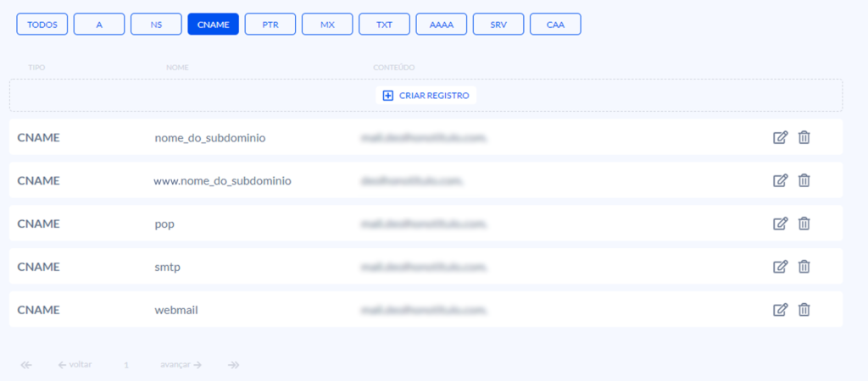Select page number 1 in pagination

tap(126, 365)
